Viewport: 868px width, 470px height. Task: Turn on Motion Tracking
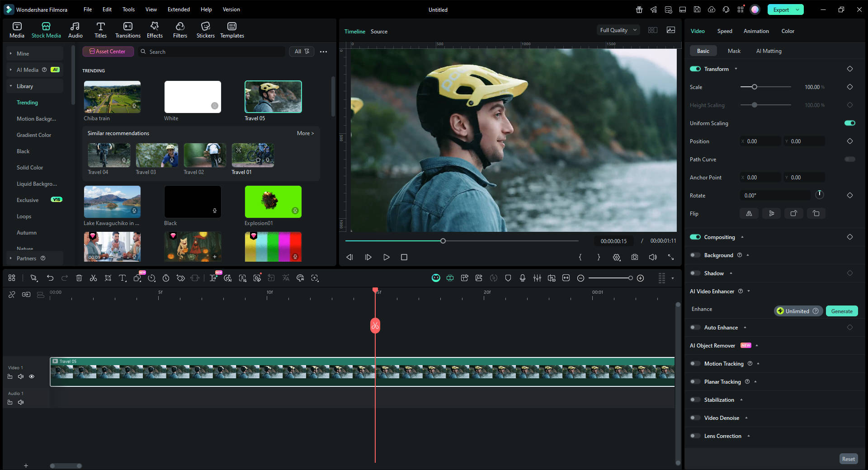click(x=695, y=363)
